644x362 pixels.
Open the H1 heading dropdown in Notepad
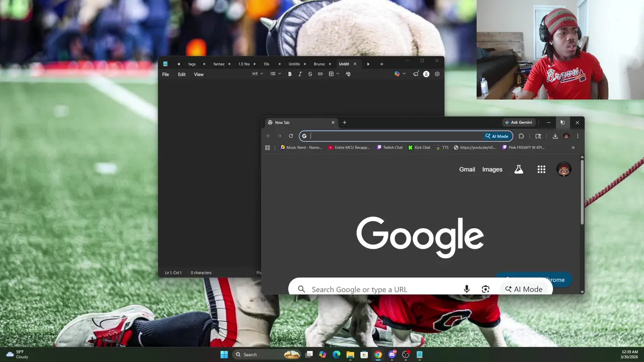258,74
